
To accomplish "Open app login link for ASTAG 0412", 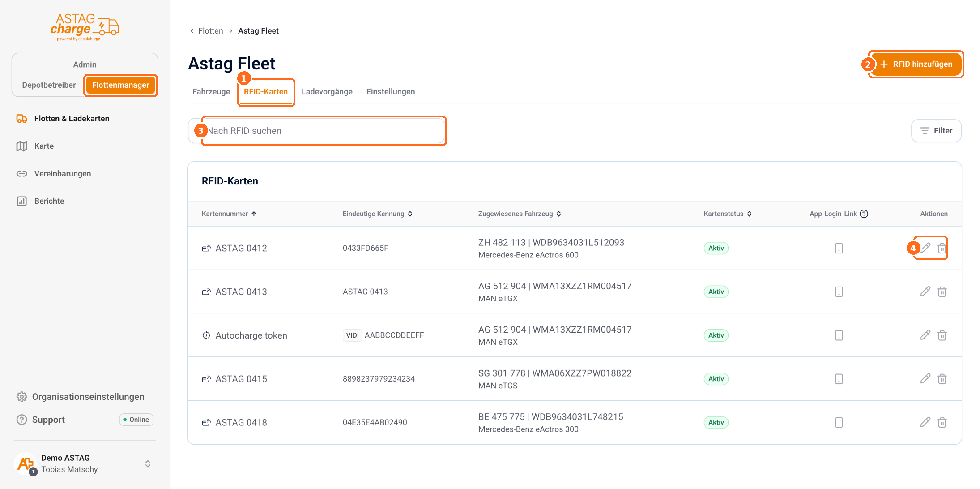I will 839,248.
